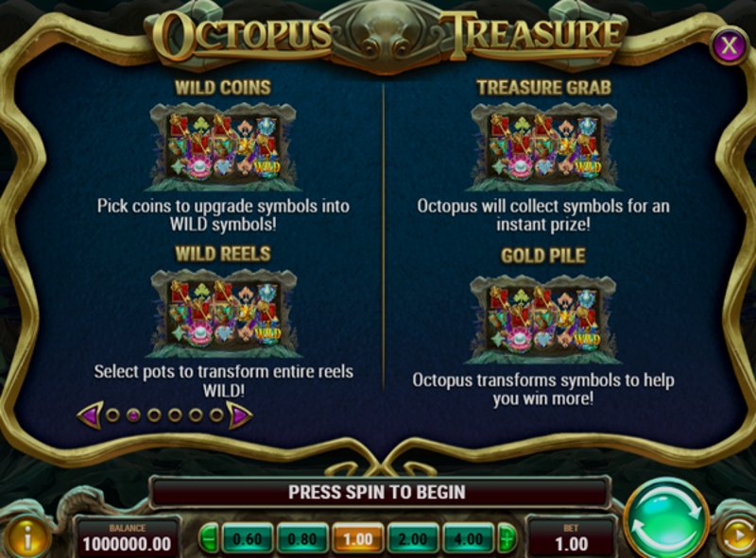Choose the highlighted 1.00 bet option

(x=358, y=538)
